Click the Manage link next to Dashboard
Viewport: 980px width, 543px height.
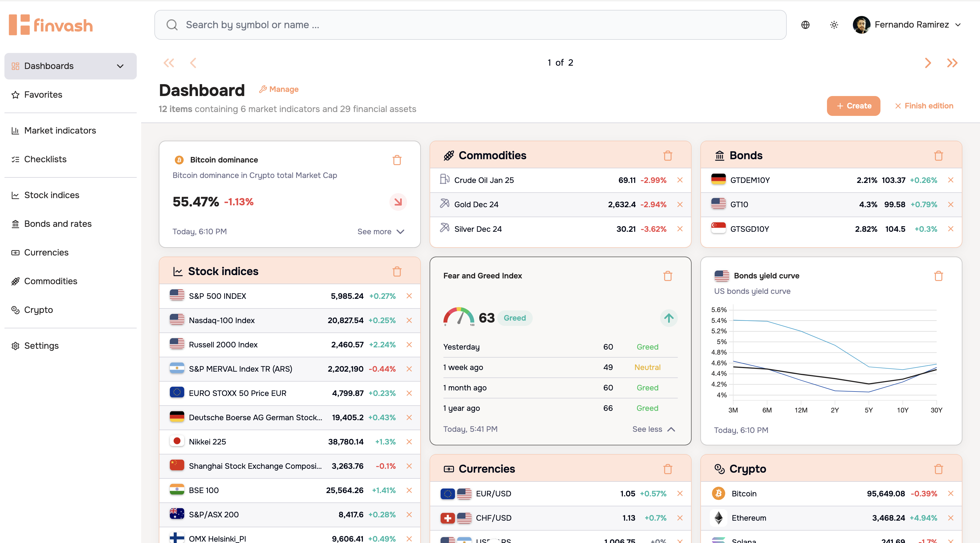tap(279, 89)
